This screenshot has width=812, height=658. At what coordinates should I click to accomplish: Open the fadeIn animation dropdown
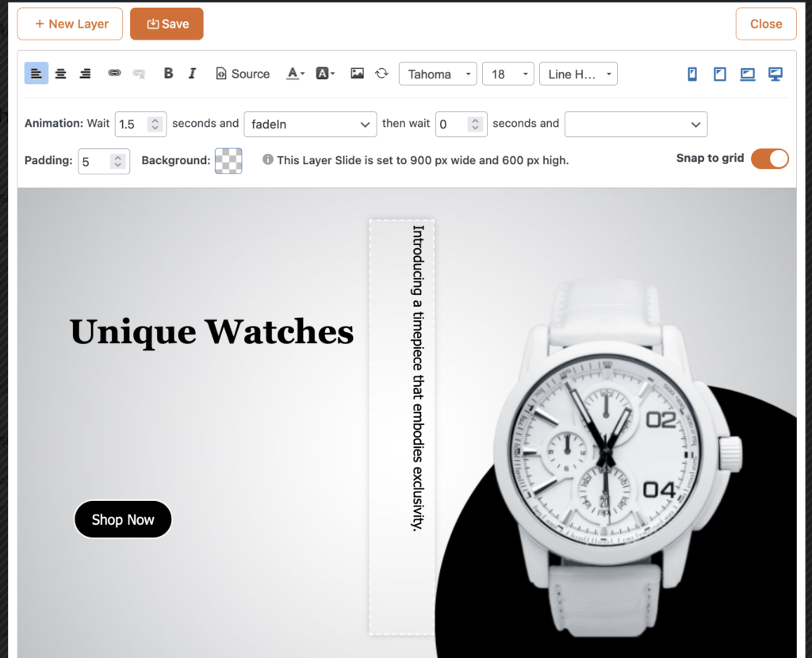tap(310, 124)
